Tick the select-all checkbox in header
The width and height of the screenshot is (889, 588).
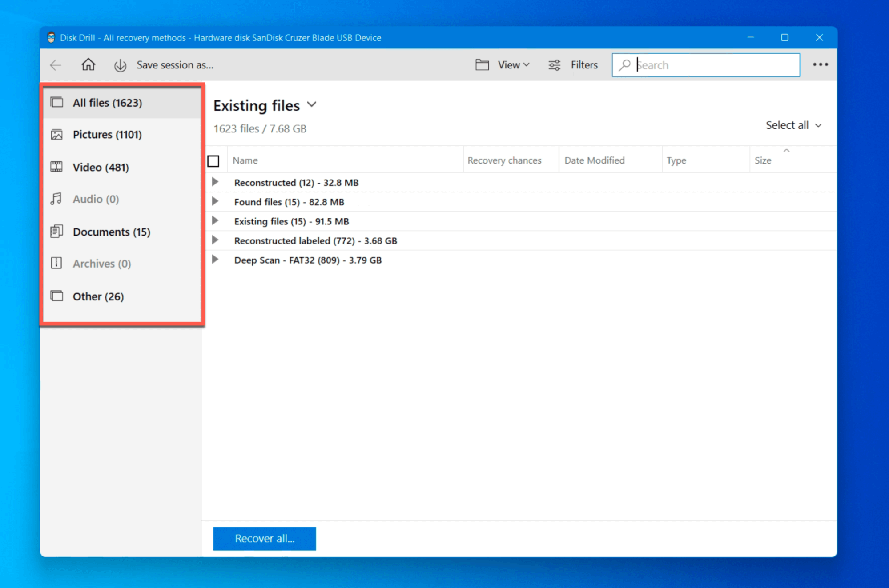(x=213, y=161)
